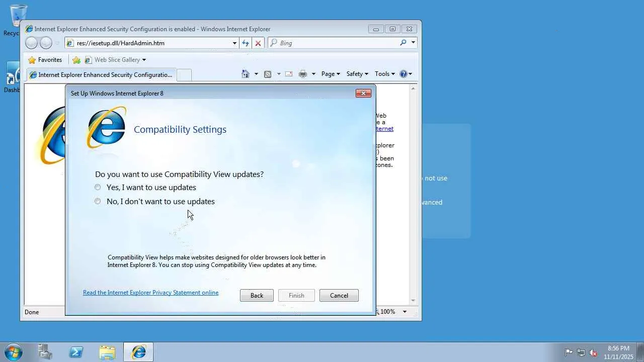Screen dimensions: 644x362
Task: Click Cancel in the setup dialog
Action: [339, 296]
